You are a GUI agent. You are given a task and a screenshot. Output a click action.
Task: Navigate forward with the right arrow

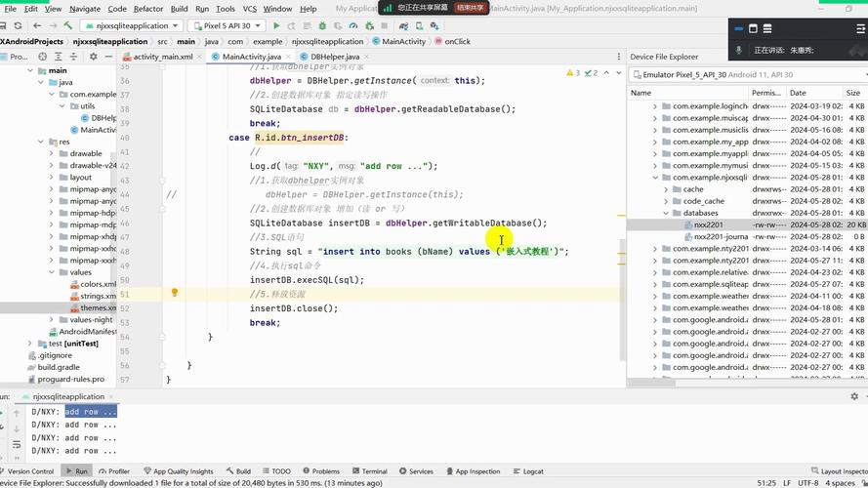point(53,26)
